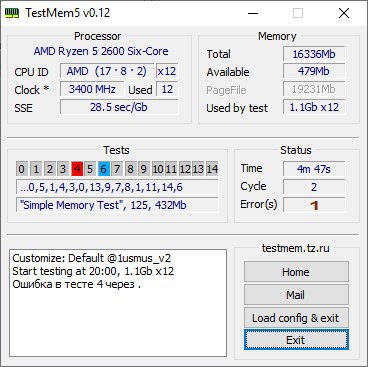Click the red failed test 4 box
Screen dimensions: 368x367
tap(77, 169)
